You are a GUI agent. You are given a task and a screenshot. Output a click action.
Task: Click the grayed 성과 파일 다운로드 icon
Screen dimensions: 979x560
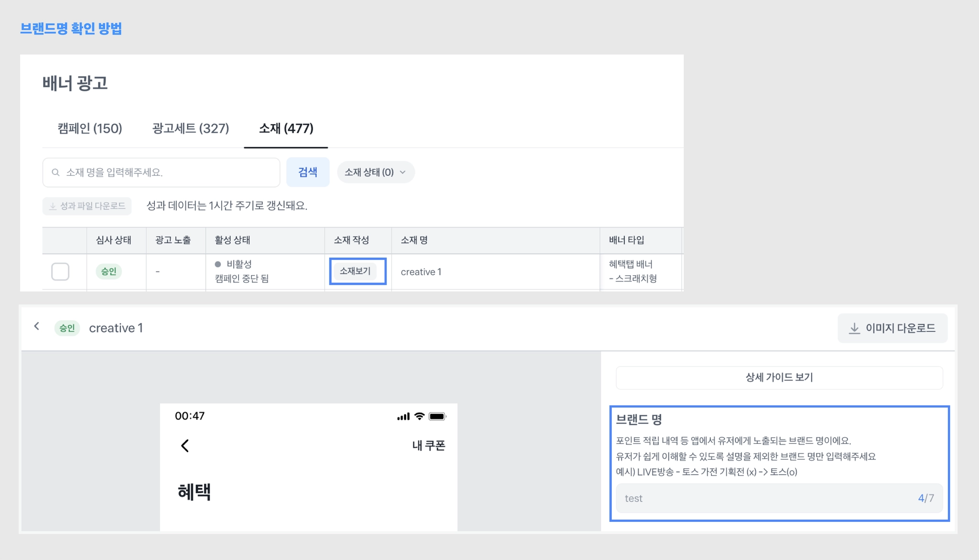point(53,206)
